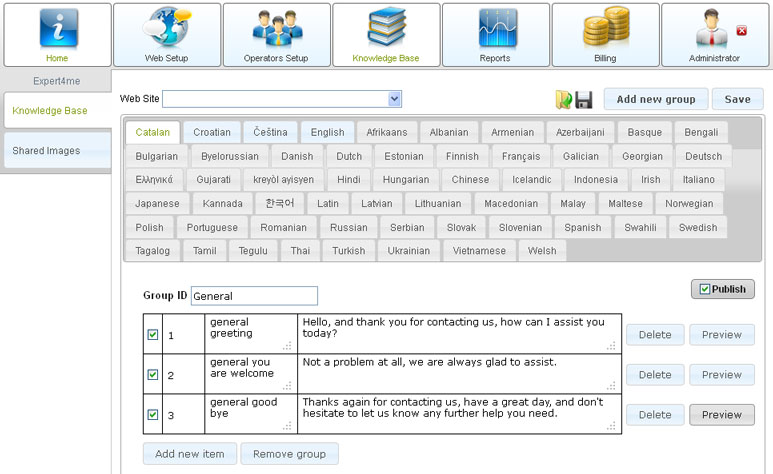Preview the general you are welcome item
The height and width of the screenshot is (474, 773).
722,374
